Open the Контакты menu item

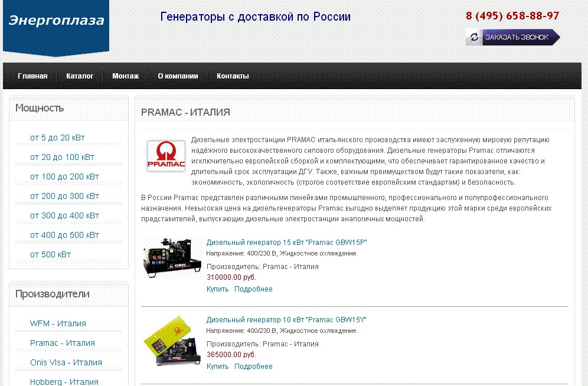point(233,76)
